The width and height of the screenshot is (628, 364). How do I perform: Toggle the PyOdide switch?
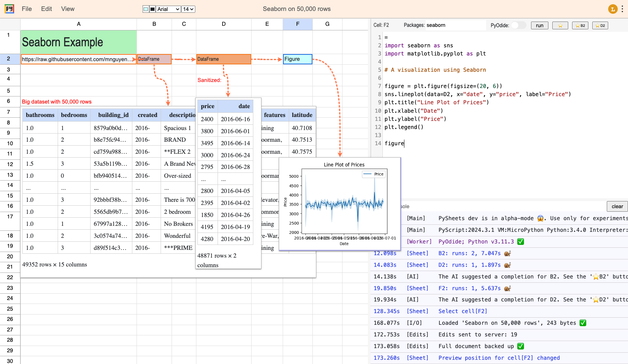click(519, 25)
